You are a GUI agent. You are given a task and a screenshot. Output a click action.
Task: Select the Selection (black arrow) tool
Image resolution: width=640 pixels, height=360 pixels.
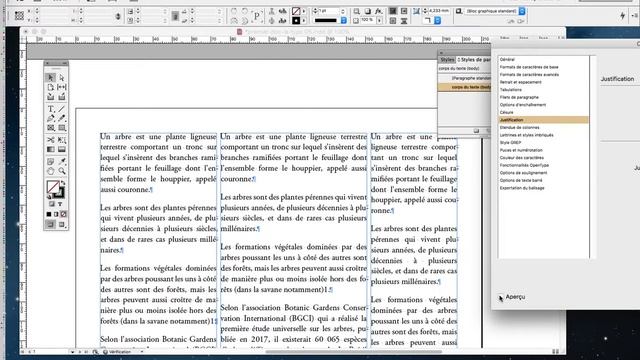[x=51, y=78]
